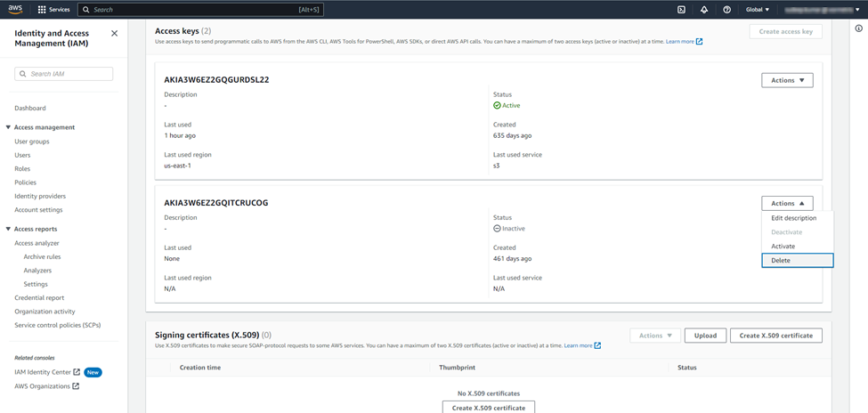This screenshot has width=868, height=413.
Task: Open Users in sidebar
Action: [22, 156]
